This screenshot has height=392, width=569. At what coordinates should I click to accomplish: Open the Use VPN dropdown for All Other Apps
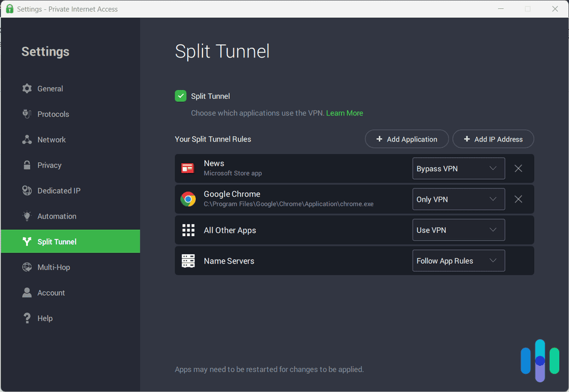point(459,230)
